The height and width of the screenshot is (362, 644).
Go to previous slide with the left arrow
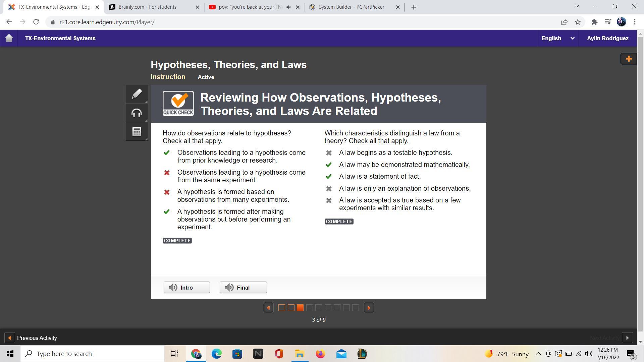pos(268,308)
